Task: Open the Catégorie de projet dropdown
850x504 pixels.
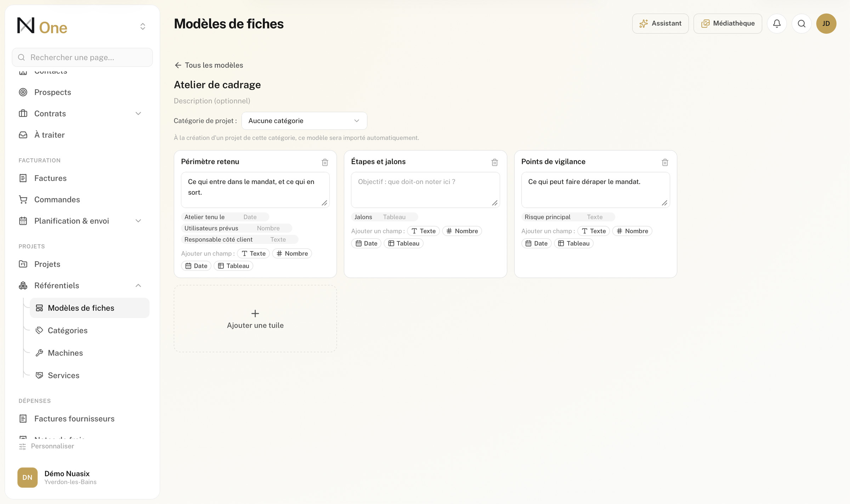Action: point(304,121)
